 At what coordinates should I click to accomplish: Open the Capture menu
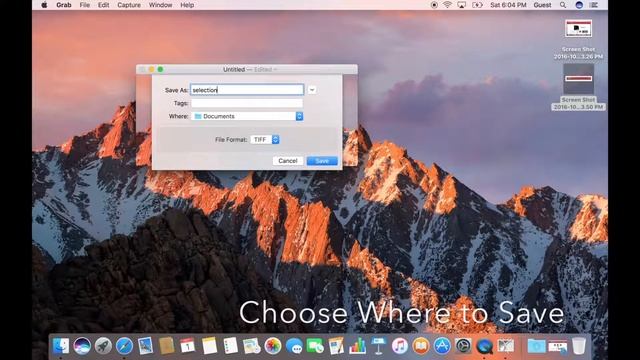click(129, 5)
